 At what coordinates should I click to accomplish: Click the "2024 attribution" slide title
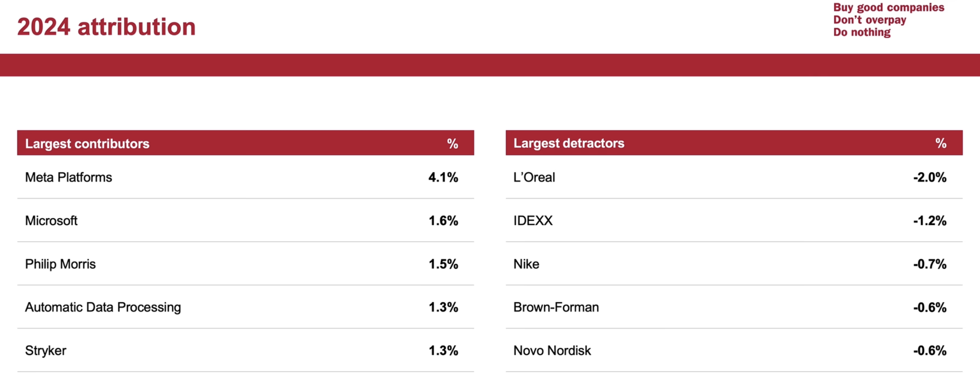106,27
